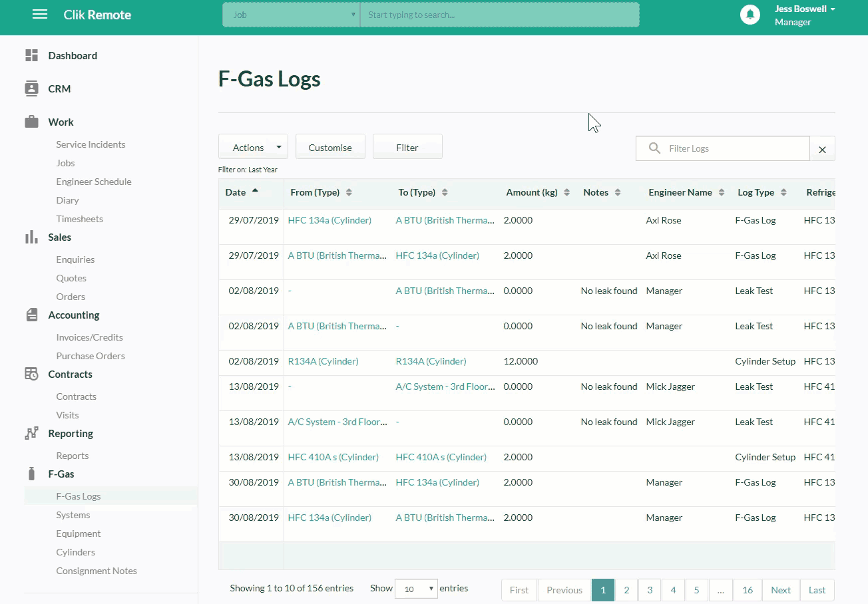This screenshot has width=868, height=604.
Task: Click the Work briefcase icon
Action: pyautogui.click(x=31, y=122)
